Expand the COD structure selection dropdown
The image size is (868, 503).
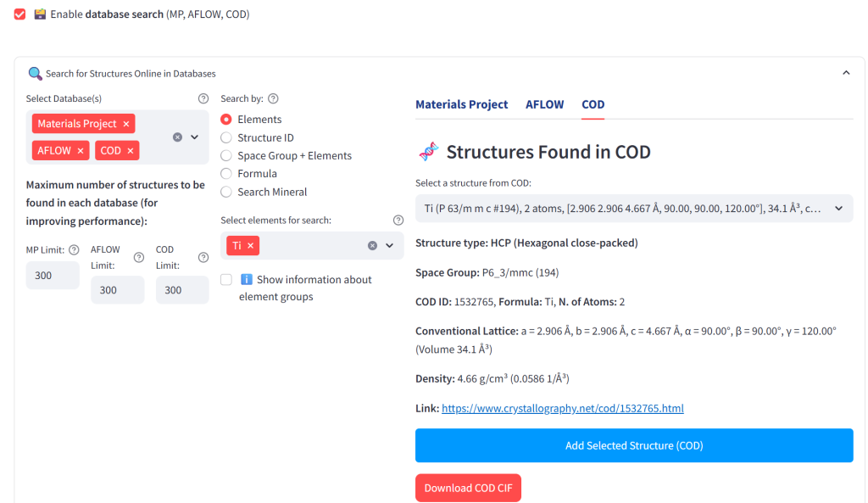point(838,208)
